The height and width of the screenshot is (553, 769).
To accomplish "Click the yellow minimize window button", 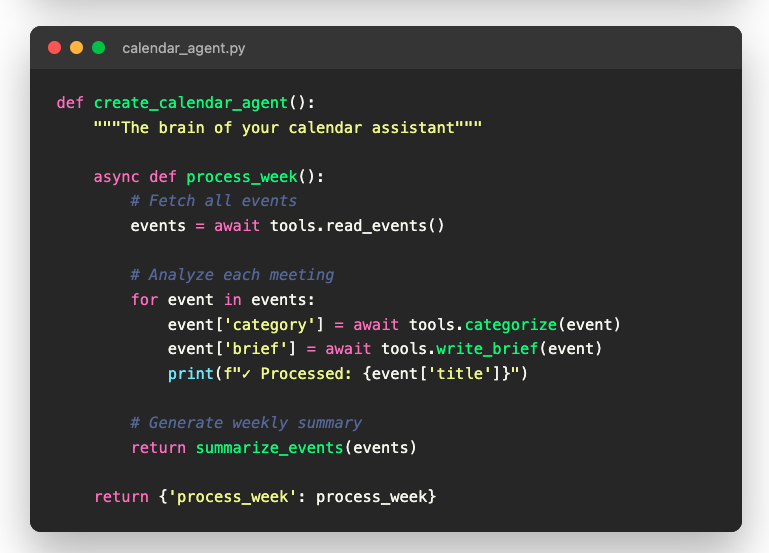I will click(77, 48).
